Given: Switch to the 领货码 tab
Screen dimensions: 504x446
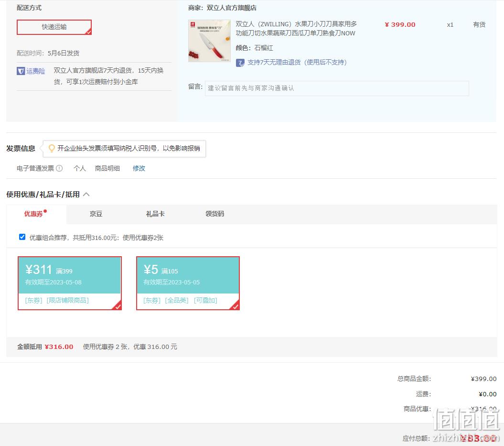Looking at the screenshot, I should (x=214, y=214).
